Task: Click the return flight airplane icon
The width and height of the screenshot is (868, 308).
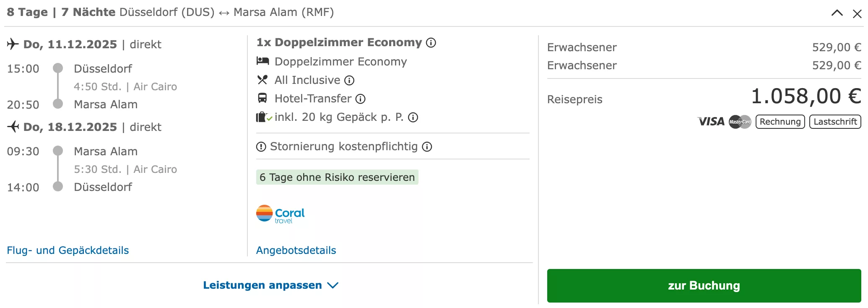Action: coord(13,127)
